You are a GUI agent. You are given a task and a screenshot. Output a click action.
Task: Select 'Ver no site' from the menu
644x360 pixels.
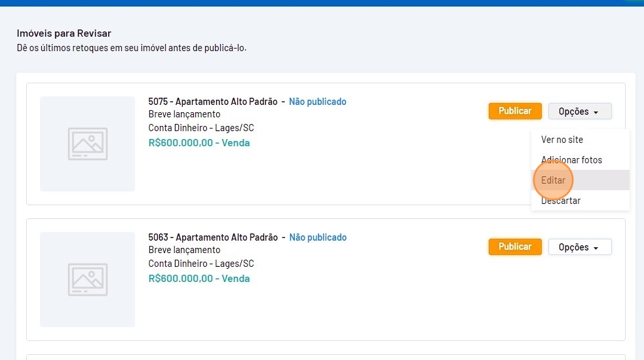pyautogui.click(x=561, y=140)
